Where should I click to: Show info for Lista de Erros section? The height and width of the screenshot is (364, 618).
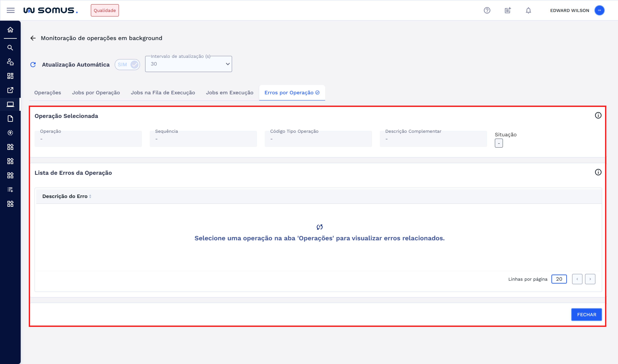coord(598,172)
